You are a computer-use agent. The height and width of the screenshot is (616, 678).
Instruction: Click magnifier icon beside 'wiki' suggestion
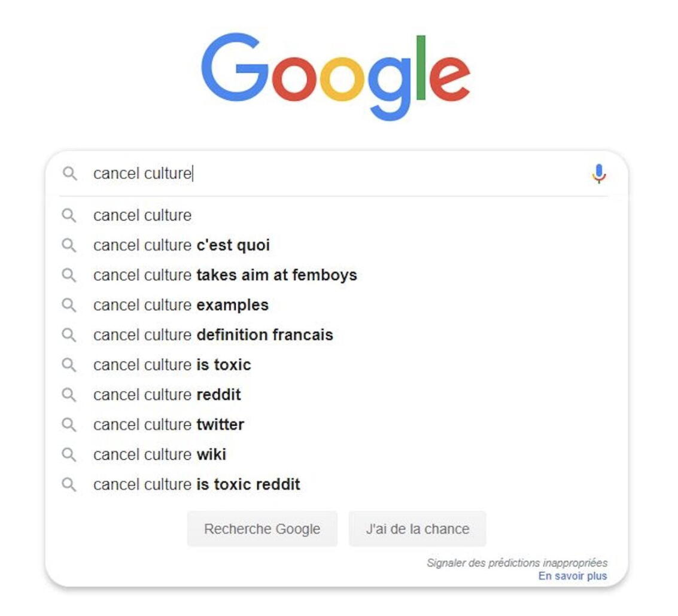click(x=69, y=455)
